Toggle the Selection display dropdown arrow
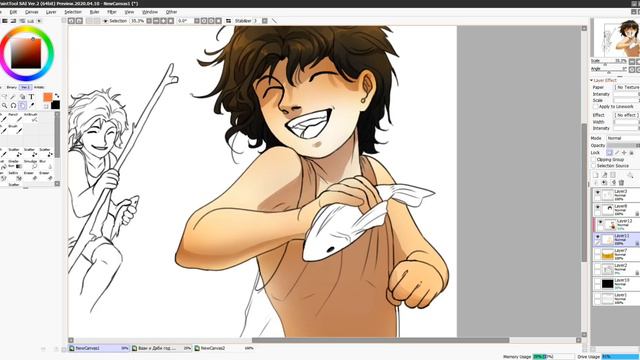The height and width of the screenshot is (360, 640). point(105,21)
